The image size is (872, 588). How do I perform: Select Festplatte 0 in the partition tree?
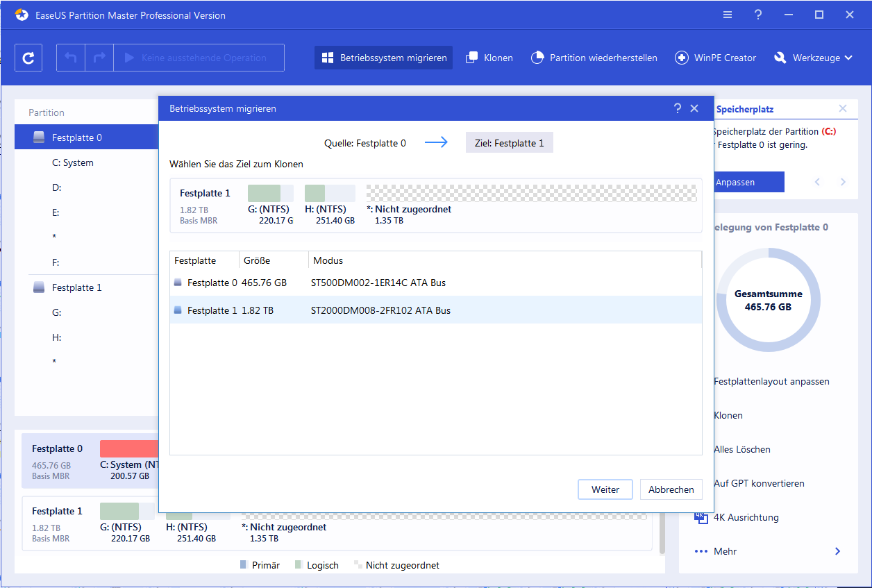[x=87, y=137]
